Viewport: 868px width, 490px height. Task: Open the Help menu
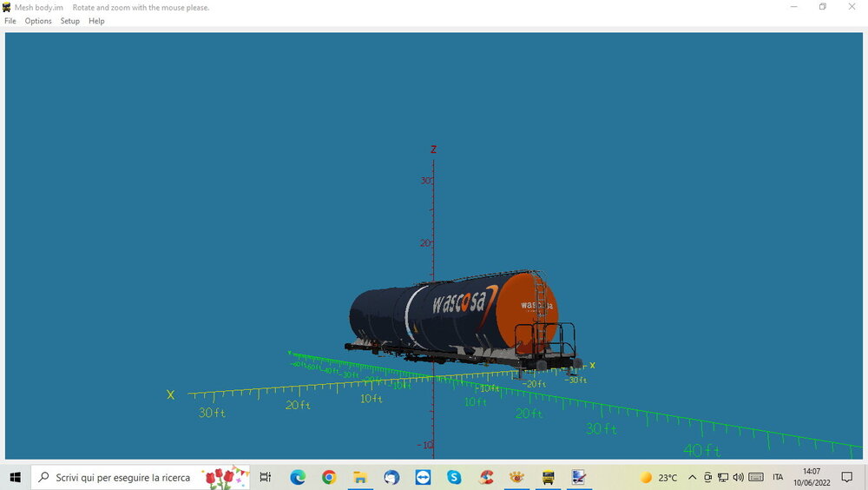pos(96,21)
